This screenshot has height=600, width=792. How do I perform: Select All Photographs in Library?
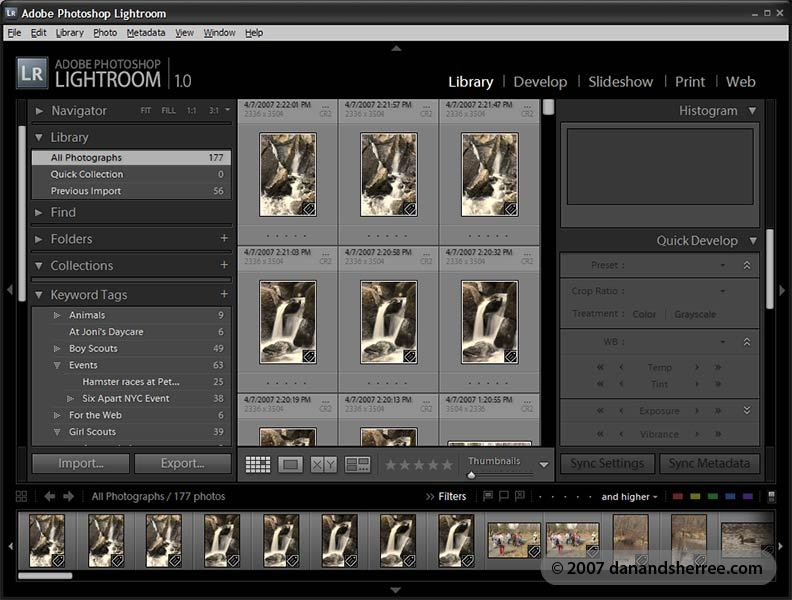point(131,158)
